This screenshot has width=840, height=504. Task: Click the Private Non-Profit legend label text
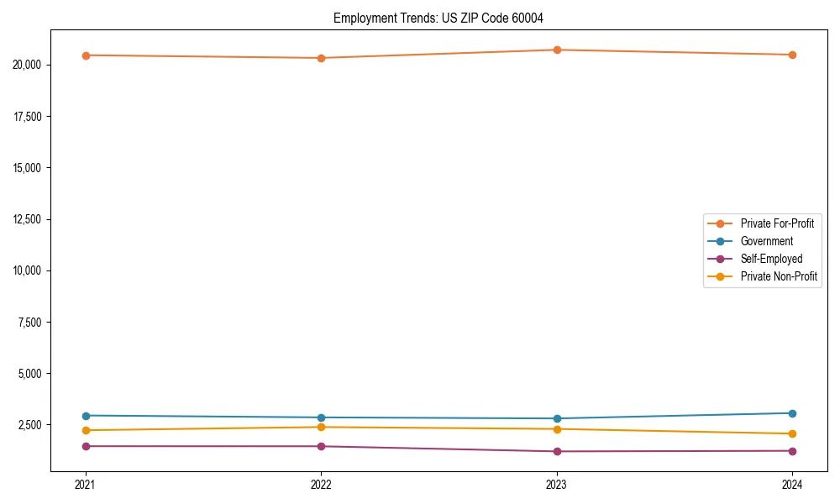pyautogui.click(x=780, y=276)
